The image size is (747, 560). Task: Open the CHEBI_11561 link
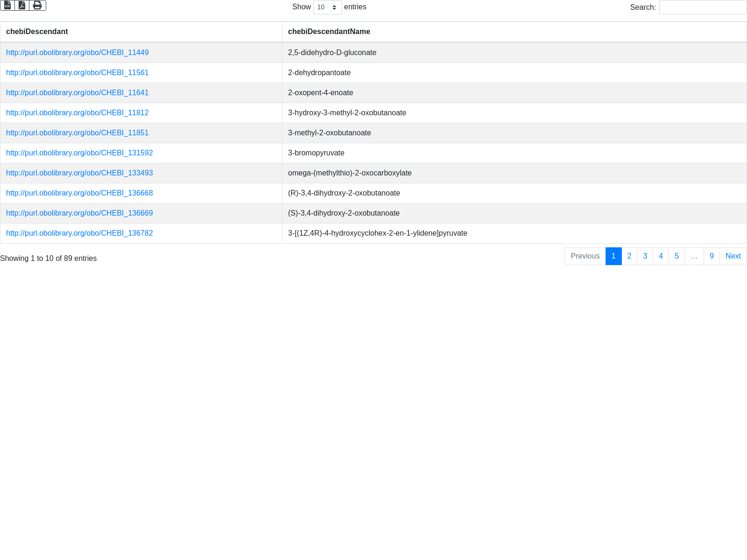pyautogui.click(x=77, y=73)
